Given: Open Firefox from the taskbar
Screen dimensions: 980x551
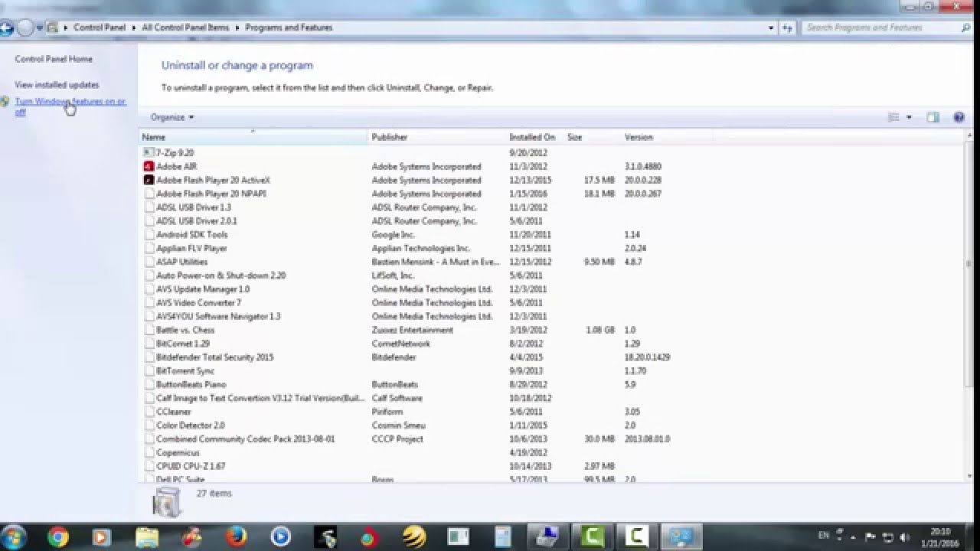Looking at the screenshot, I should [237, 538].
